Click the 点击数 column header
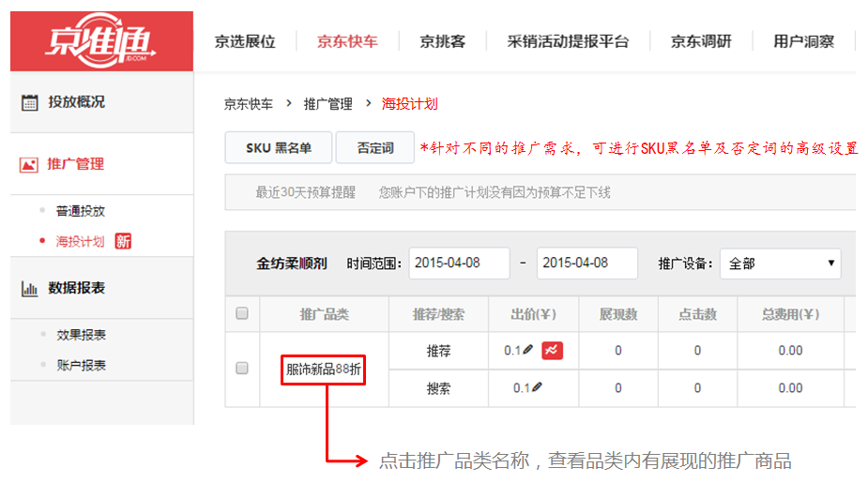This screenshot has height=483, width=868. click(x=697, y=315)
